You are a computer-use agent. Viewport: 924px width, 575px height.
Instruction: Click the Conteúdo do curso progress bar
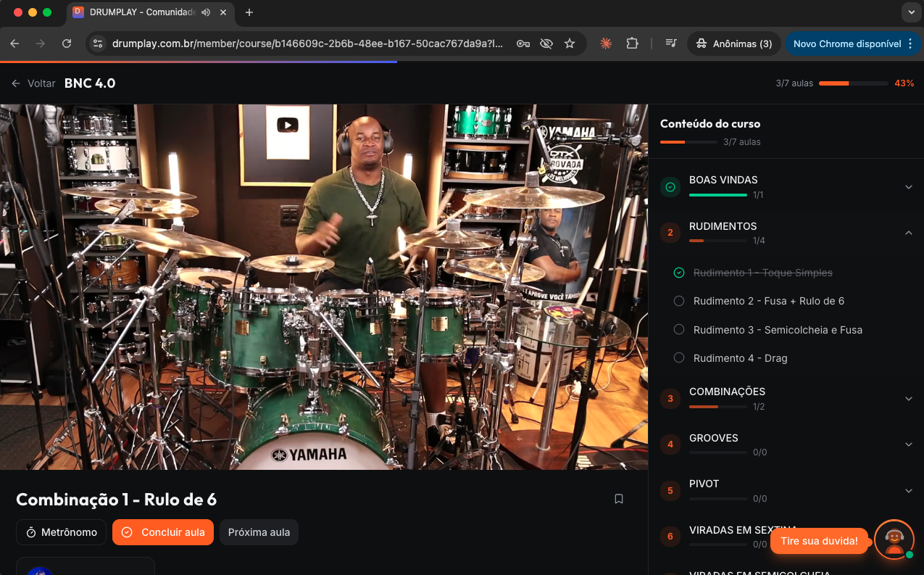[688, 142]
